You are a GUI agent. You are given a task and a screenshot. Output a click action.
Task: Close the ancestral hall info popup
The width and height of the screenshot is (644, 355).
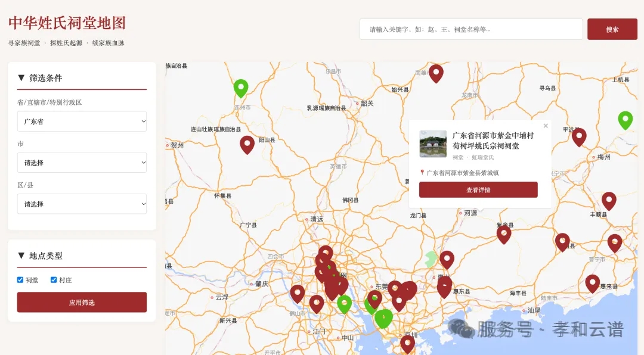click(x=546, y=126)
